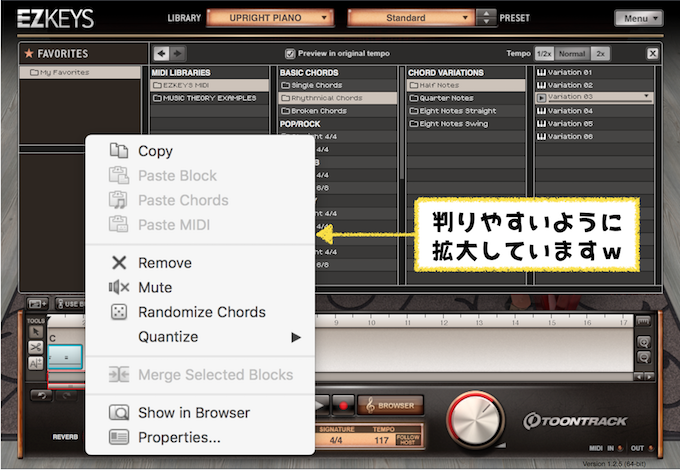
Task: Click the Browser button with treble clef
Action: tap(390, 405)
